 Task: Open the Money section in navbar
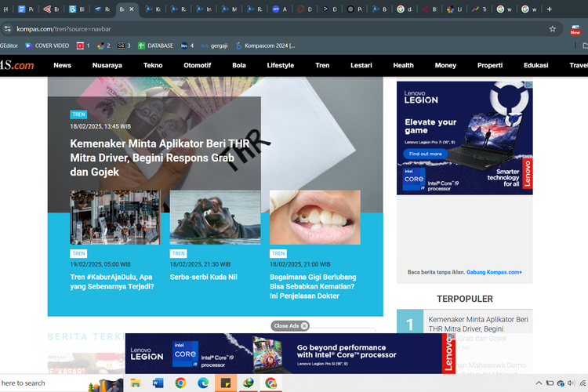445,65
